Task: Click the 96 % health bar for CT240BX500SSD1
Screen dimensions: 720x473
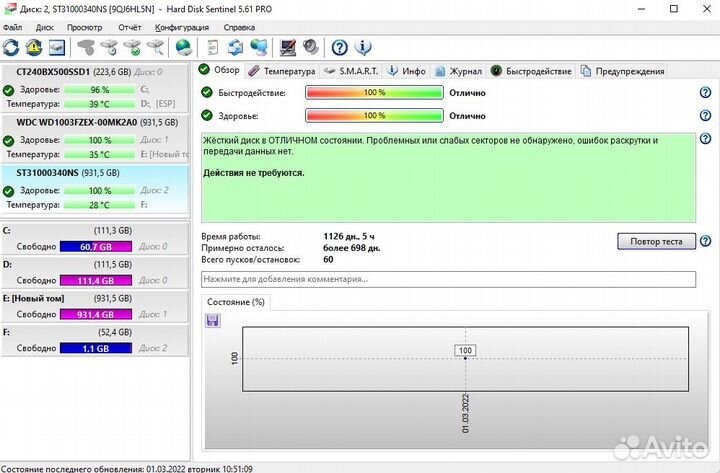Action: tap(100, 90)
